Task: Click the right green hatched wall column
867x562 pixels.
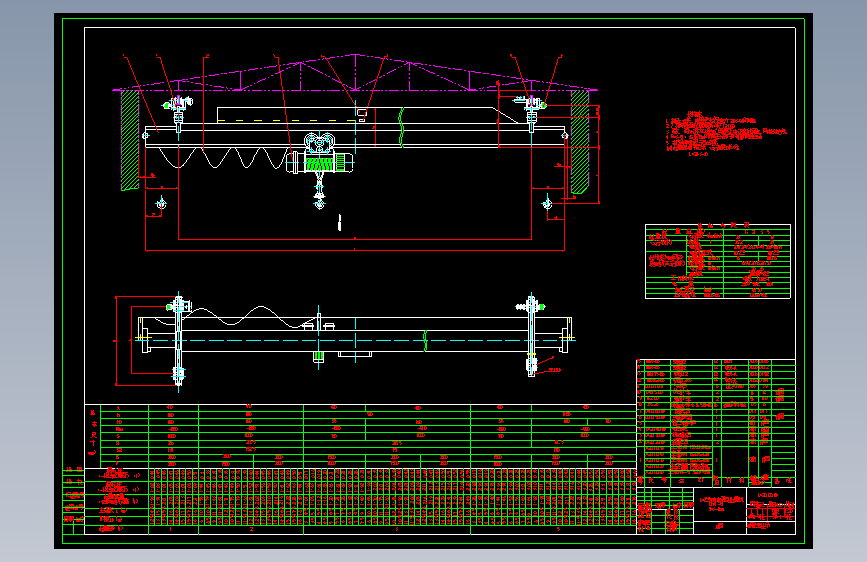Action: (579, 142)
